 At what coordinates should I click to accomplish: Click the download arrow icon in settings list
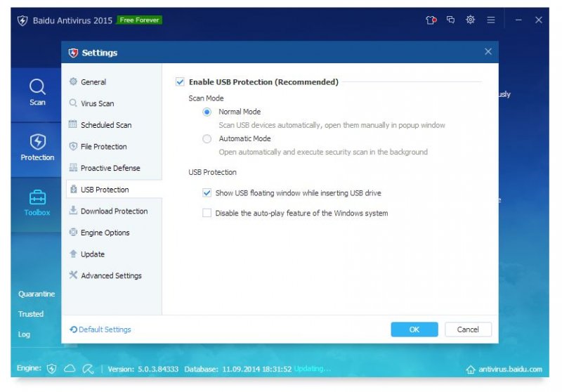coord(73,210)
